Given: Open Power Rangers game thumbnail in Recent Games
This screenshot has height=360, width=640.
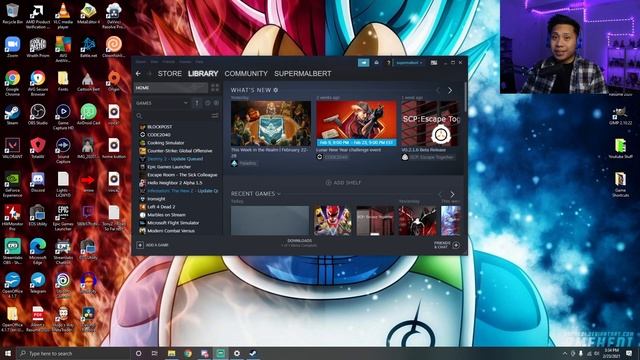Looking at the screenshot, I should click(333, 221).
